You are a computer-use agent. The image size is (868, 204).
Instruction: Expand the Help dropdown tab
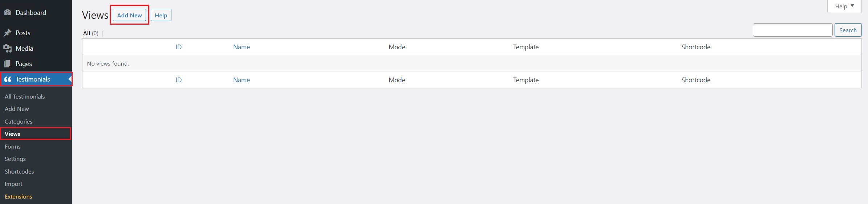tap(844, 6)
